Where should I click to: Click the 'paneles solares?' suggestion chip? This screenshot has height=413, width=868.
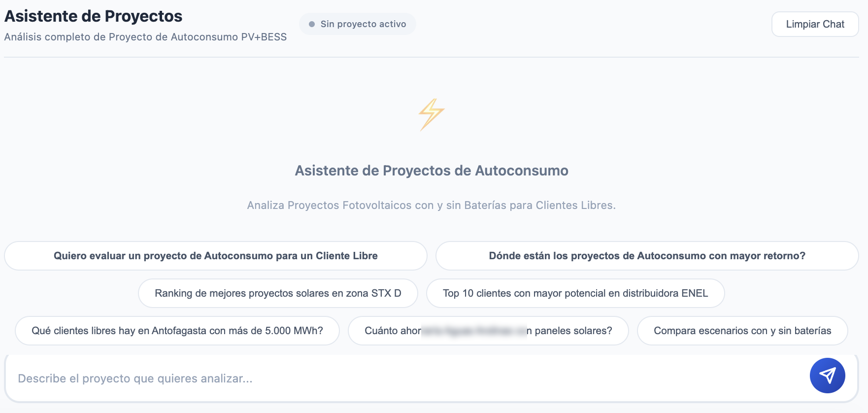488,331
